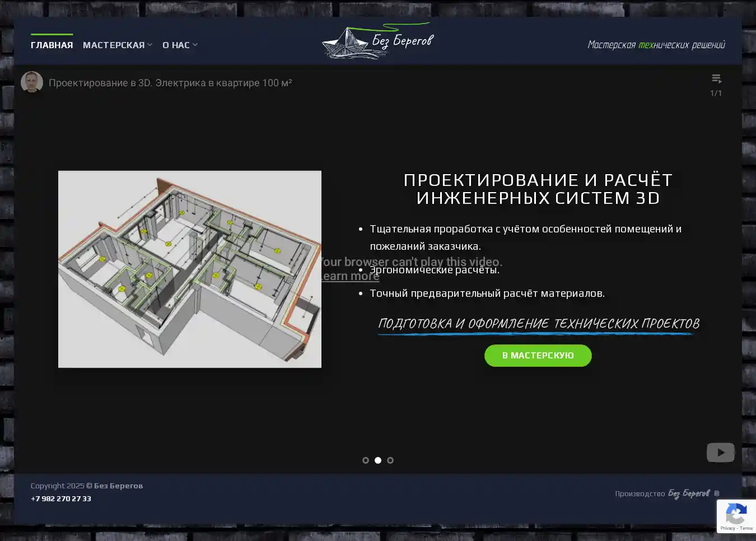Click the YouTube logo on video

coord(720,453)
